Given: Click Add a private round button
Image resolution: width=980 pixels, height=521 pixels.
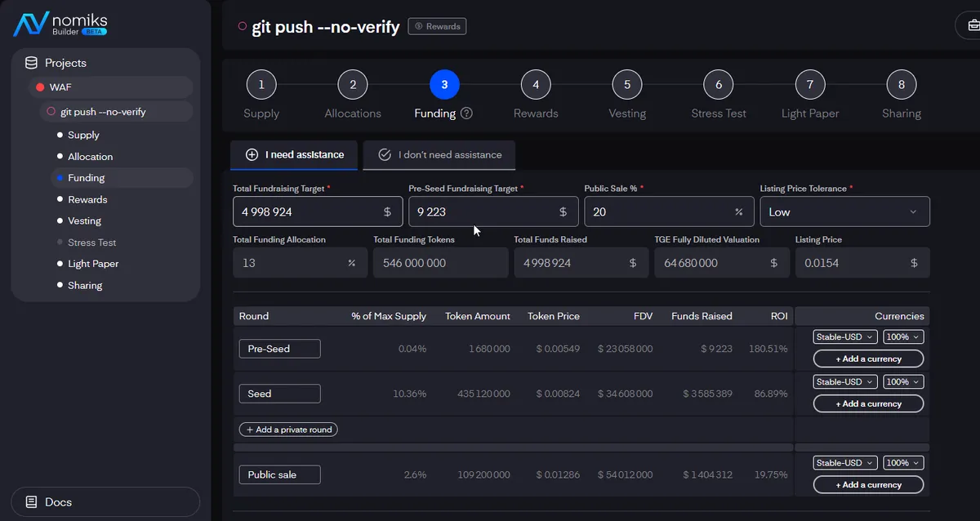Looking at the screenshot, I should tap(287, 430).
